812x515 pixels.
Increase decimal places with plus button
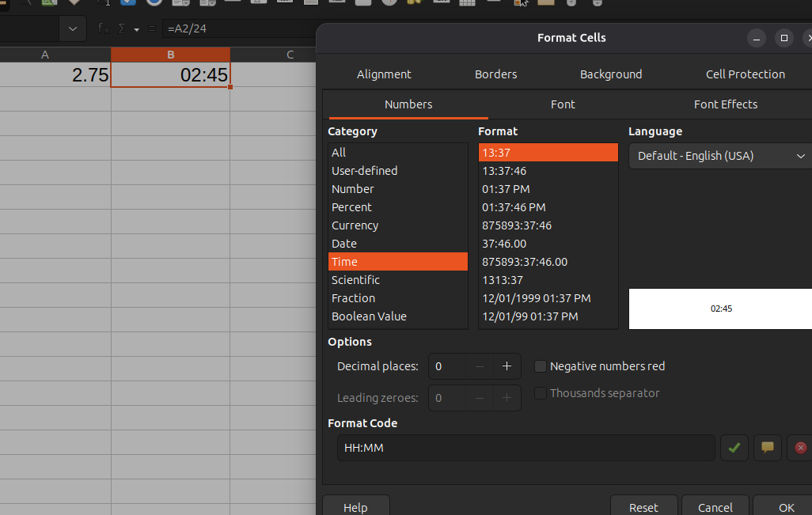[507, 366]
